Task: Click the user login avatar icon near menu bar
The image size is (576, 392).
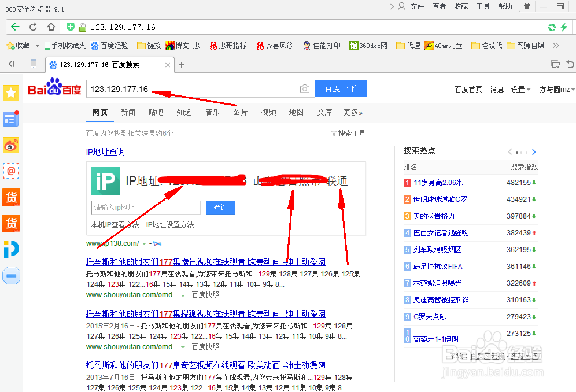Action: 402,7
